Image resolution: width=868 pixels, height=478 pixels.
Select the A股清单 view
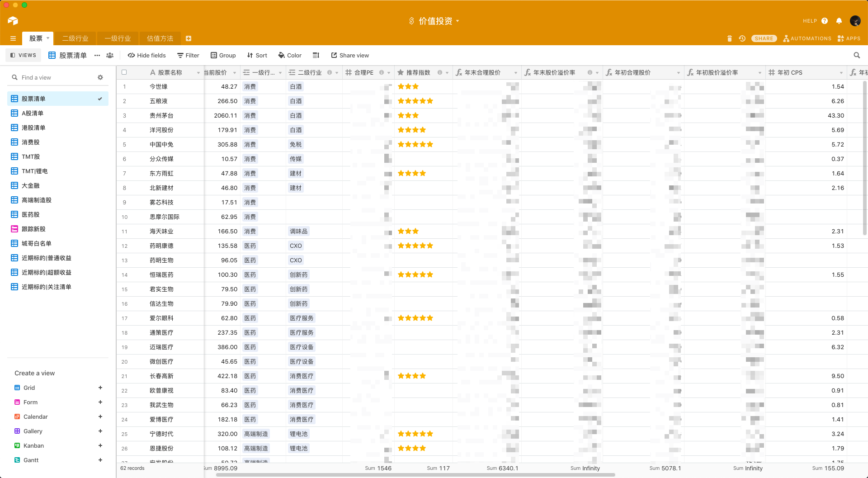(x=58, y=114)
